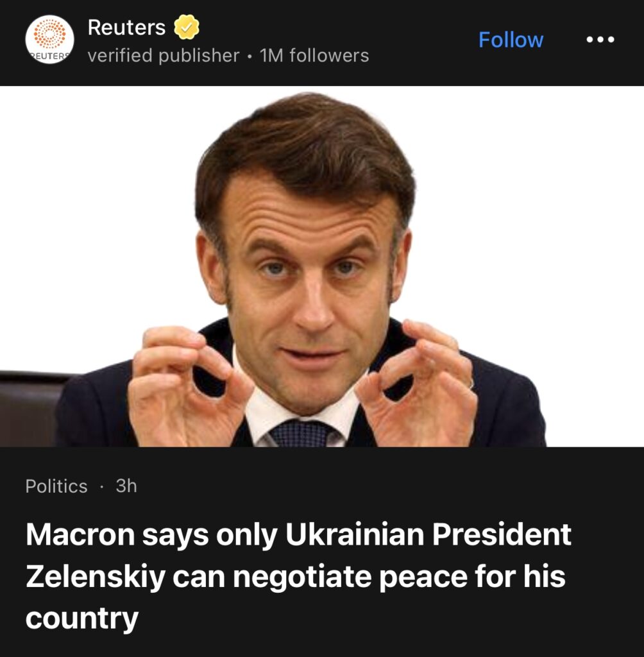Click the "3h" post timestamp
644x657 pixels.
[x=126, y=486]
